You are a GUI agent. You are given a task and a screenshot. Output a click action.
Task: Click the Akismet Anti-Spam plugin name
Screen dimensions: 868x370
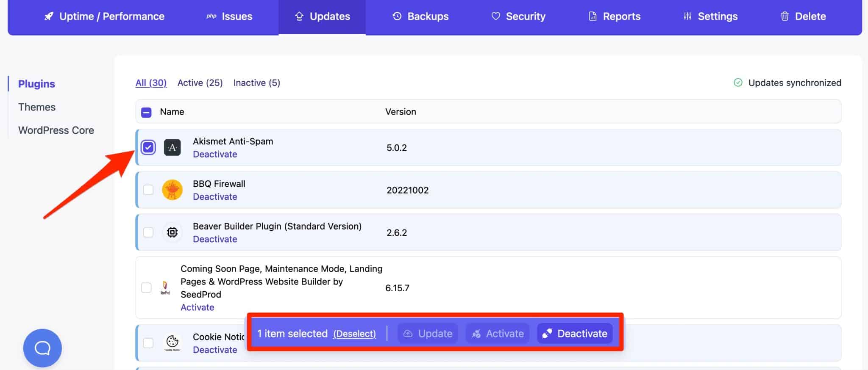tap(233, 141)
